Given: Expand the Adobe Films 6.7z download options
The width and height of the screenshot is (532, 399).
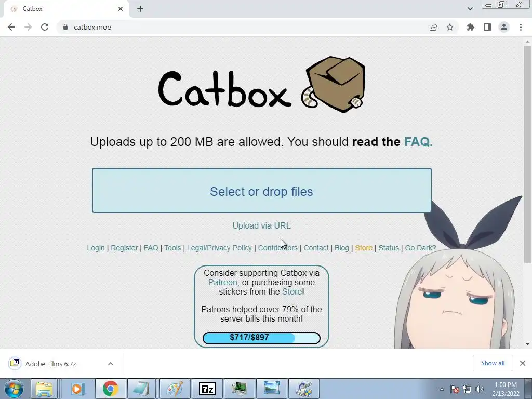Looking at the screenshot, I should (x=111, y=364).
